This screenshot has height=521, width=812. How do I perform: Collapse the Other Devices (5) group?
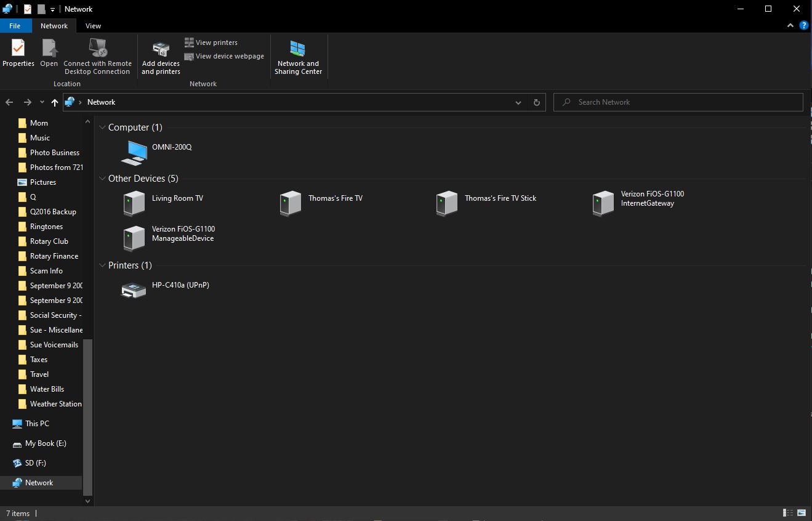[x=103, y=179]
